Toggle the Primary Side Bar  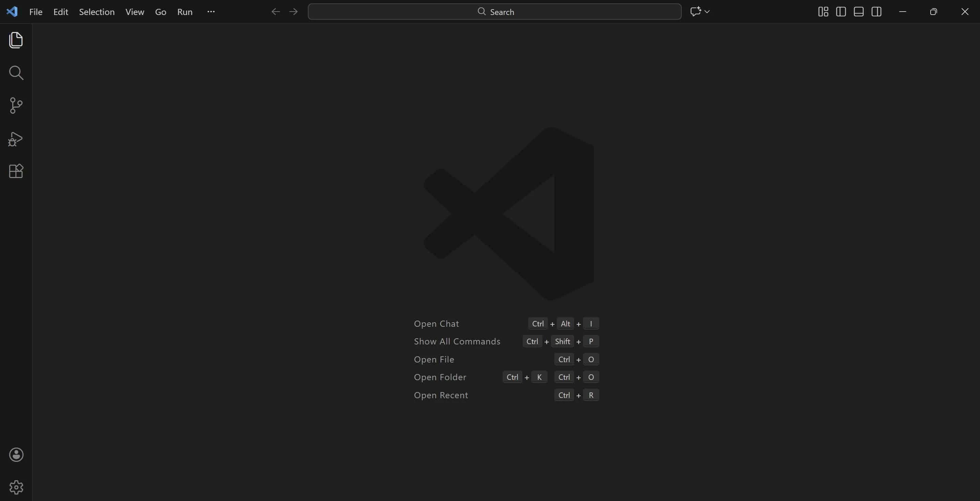[x=841, y=12]
